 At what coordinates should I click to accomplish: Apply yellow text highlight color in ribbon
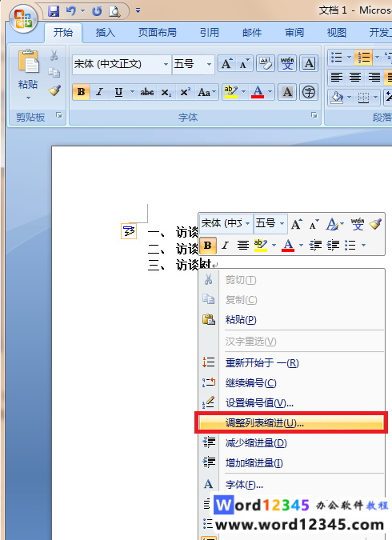pos(230,92)
